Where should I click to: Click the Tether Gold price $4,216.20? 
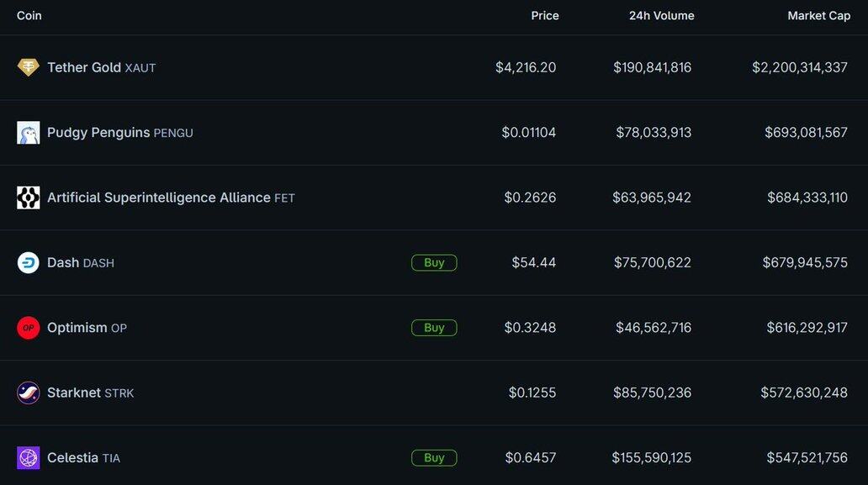[x=525, y=67]
